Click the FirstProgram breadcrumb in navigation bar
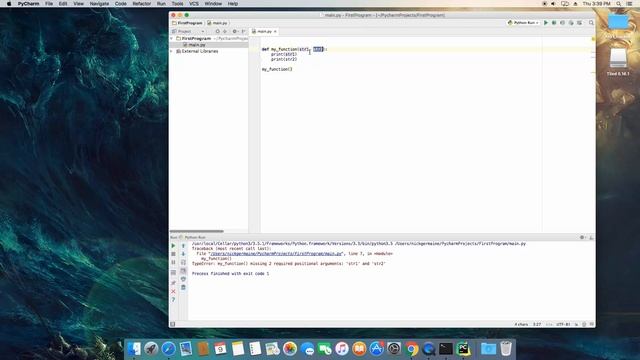Image resolution: width=640 pixels, height=360 pixels. click(x=187, y=23)
